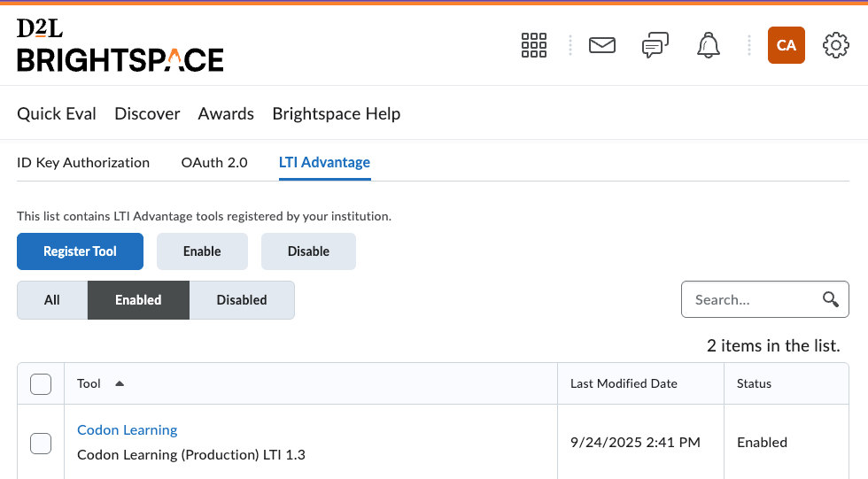Open the message alerts envelope icon
The image size is (868, 479).
[x=601, y=45]
